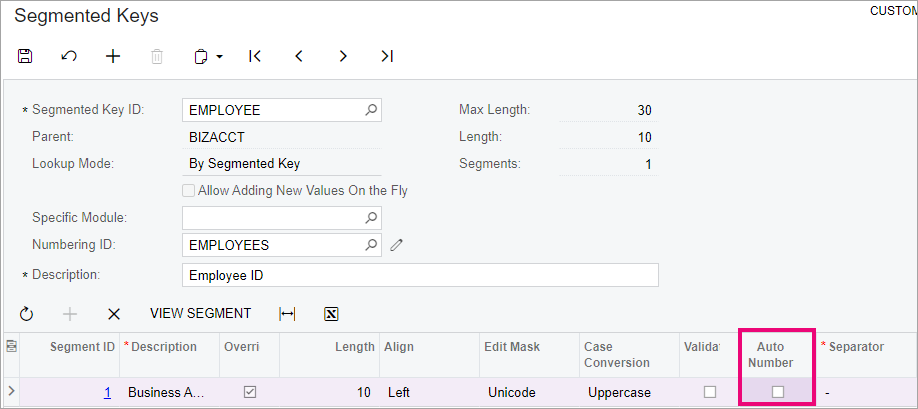This screenshot has height=409, width=918.
Task: Open the Segmented Key ID lookup
Action: pyautogui.click(x=371, y=109)
